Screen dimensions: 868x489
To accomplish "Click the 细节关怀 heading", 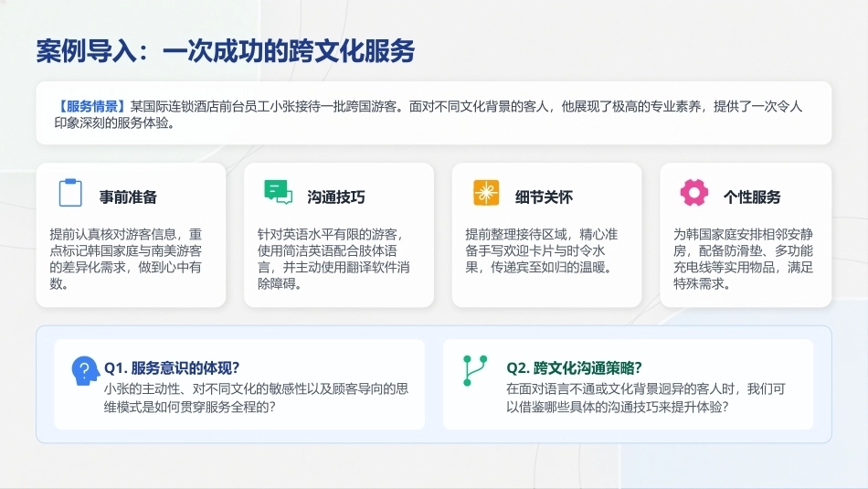I will pyautogui.click(x=544, y=197).
